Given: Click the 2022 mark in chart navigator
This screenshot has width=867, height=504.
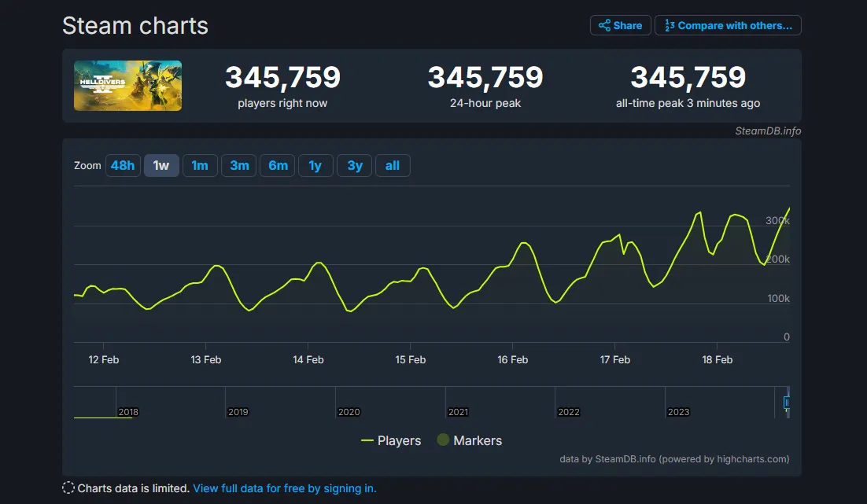Looking at the screenshot, I should tap(568, 412).
